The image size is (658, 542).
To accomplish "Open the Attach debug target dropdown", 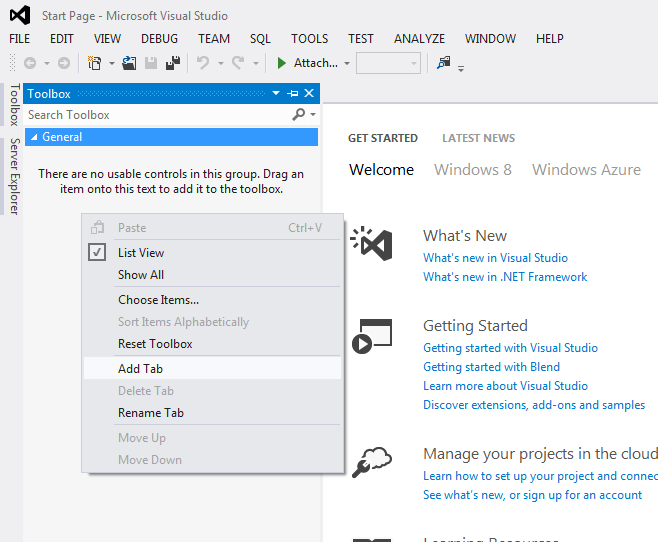I will 347,64.
